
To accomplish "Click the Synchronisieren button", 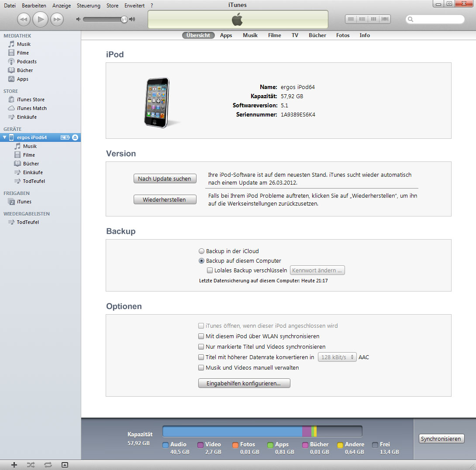I will pyautogui.click(x=442, y=439).
